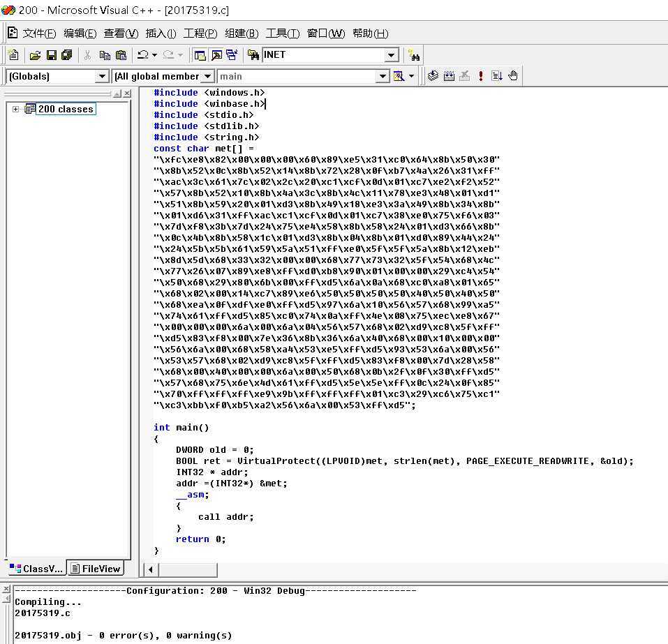This screenshot has height=644, width=668.
Task: Click the workspace panel docking button
Action: pyautogui.click(x=117, y=93)
